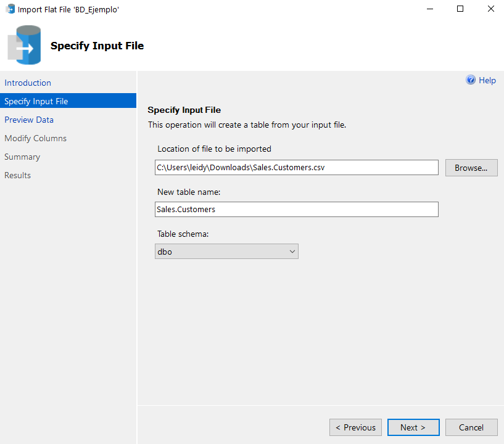The width and height of the screenshot is (504, 444).
Task: Open the Results step
Action: [x=17, y=175]
